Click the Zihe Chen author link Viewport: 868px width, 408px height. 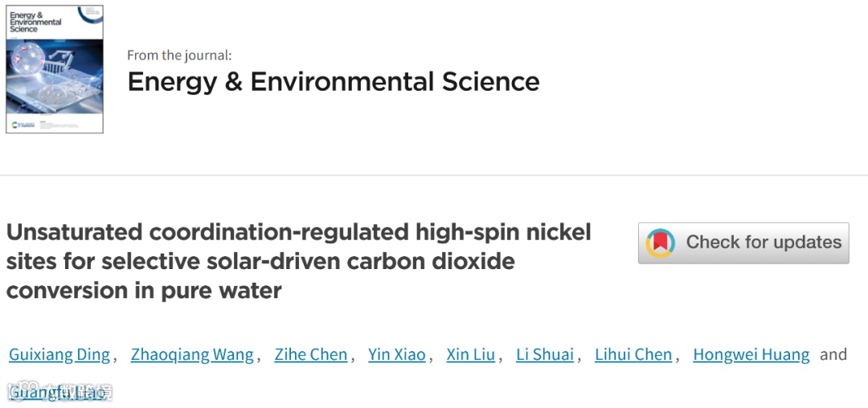click(x=311, y=354)
